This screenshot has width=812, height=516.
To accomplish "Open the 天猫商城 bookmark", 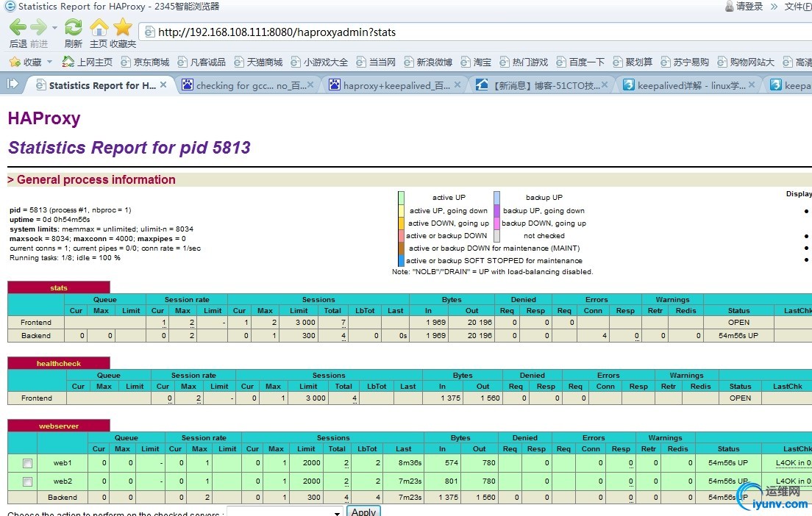I will 258,62.
